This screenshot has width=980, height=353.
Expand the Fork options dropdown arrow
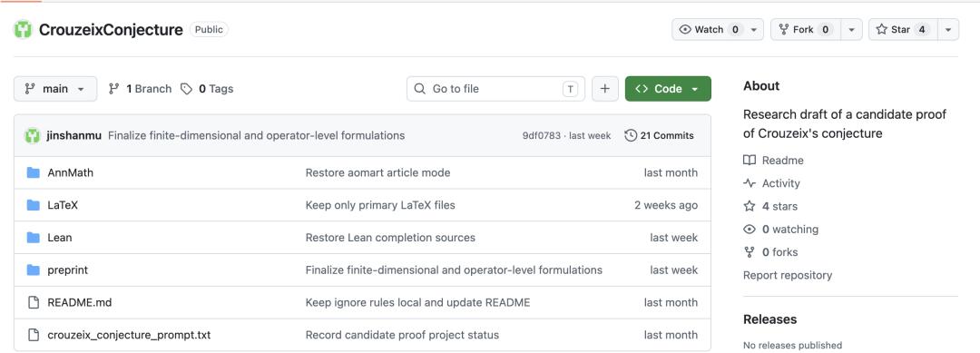point(851,29)
